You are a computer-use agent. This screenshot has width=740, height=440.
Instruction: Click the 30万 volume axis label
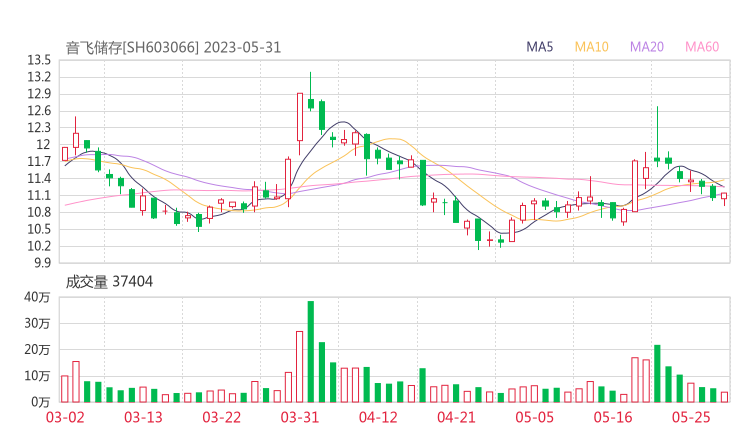[37, 323]
